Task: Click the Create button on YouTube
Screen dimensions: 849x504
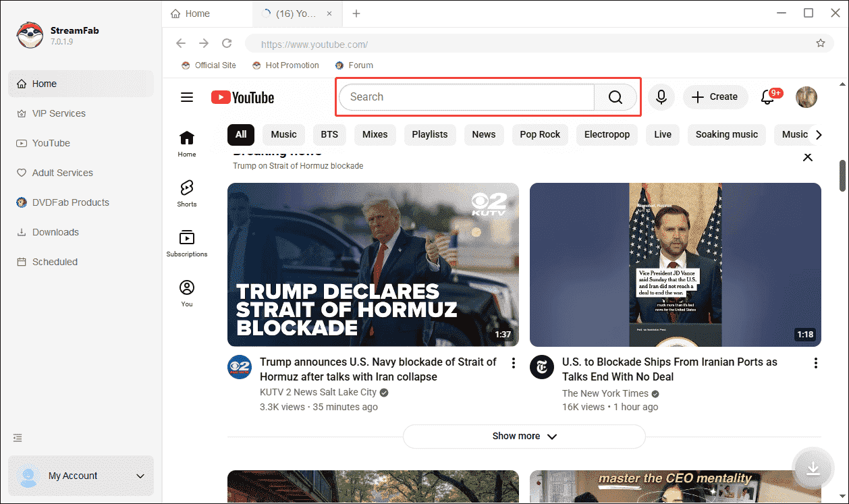Action: pos(715,97)
